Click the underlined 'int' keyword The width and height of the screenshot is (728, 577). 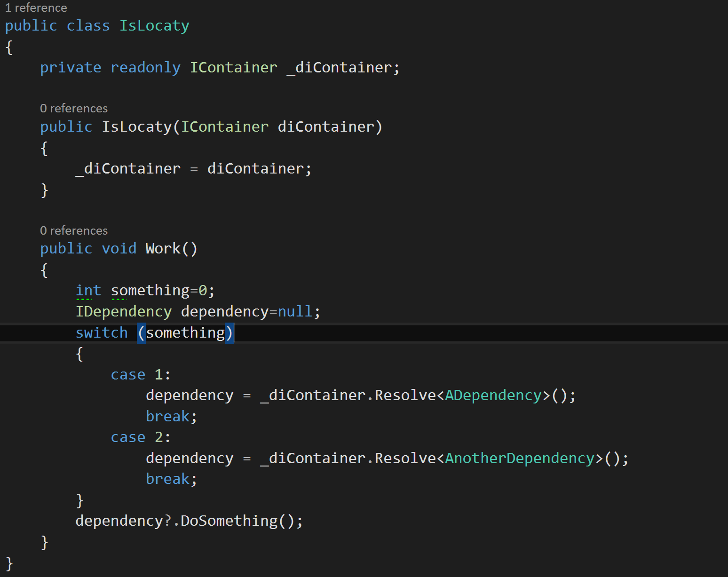click(x=88, y=291)
